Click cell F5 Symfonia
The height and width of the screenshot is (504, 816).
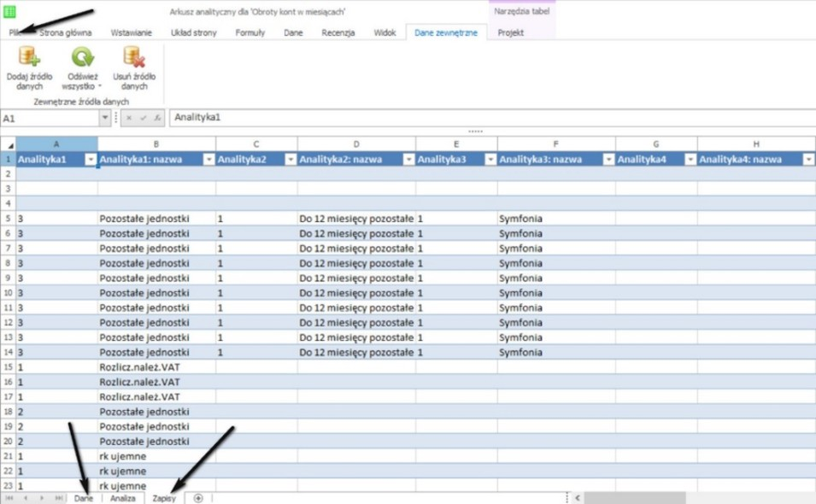(556, 219)
